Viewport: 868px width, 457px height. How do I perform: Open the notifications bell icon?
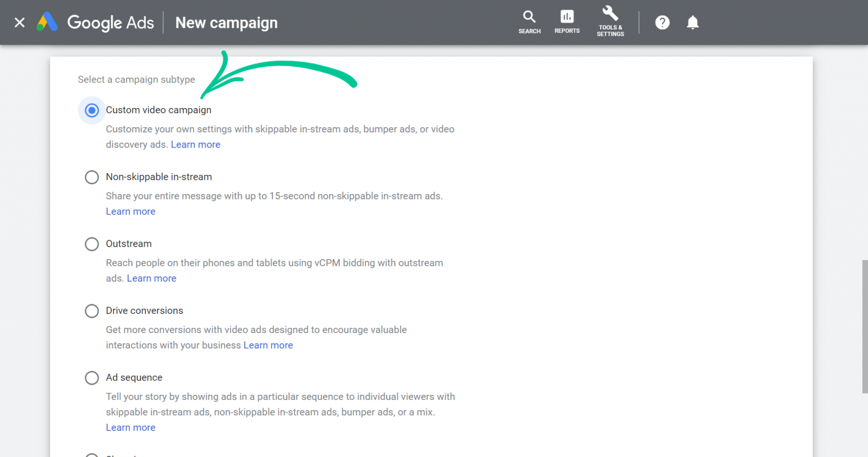tap(692, 22)
